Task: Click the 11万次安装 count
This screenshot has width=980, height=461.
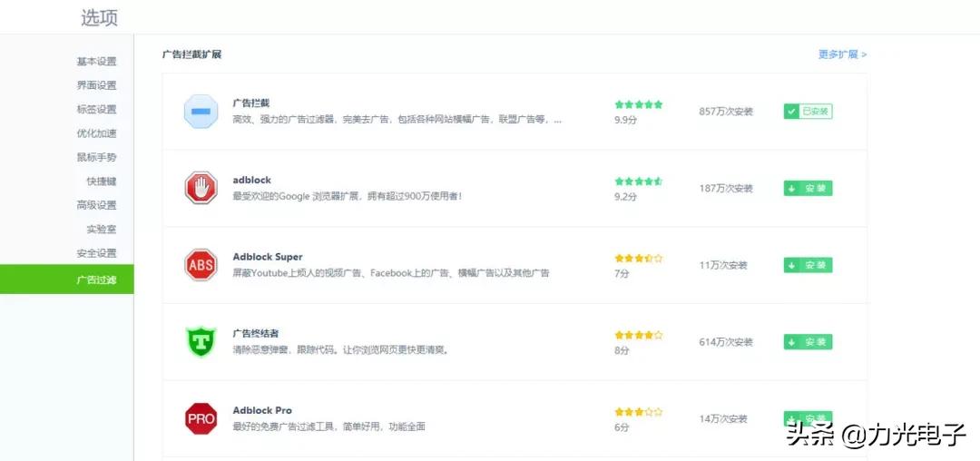Action: click(723, 266)
